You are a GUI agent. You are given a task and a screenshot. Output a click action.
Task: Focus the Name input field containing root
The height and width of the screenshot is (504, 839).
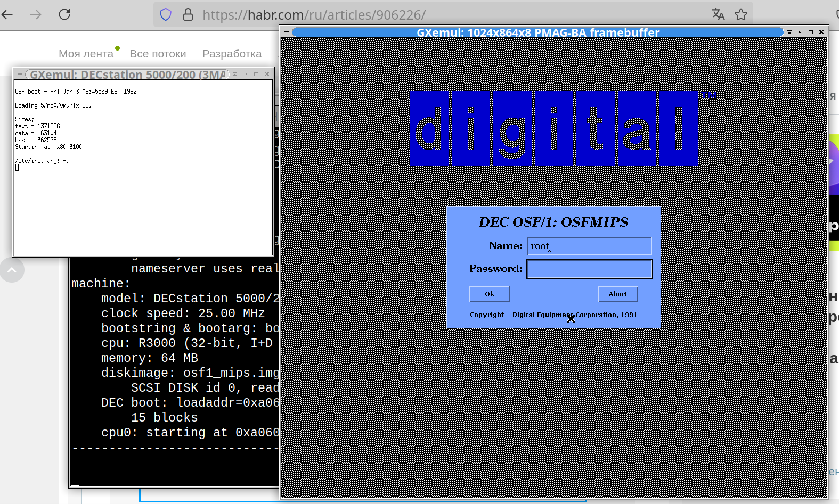(590, 246)
